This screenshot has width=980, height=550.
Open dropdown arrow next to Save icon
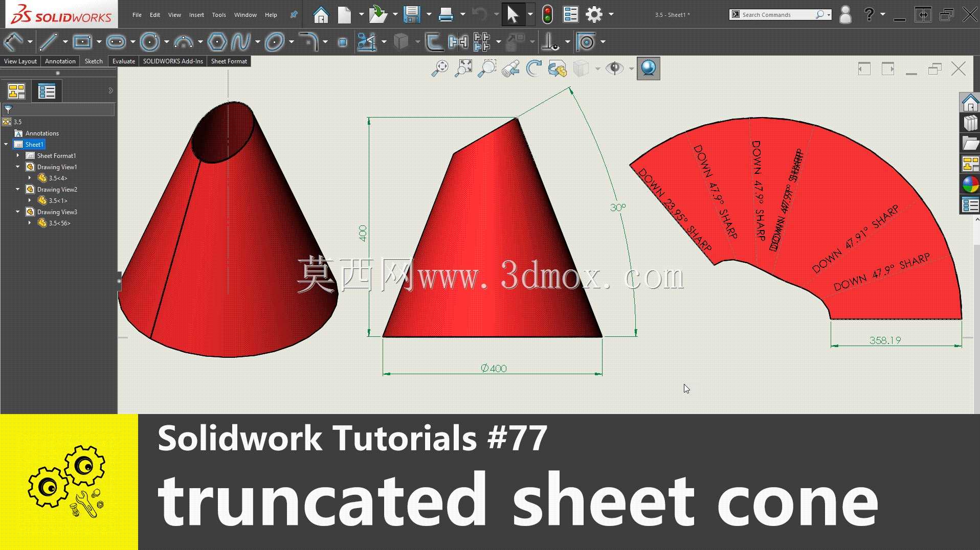coord(429,15)
